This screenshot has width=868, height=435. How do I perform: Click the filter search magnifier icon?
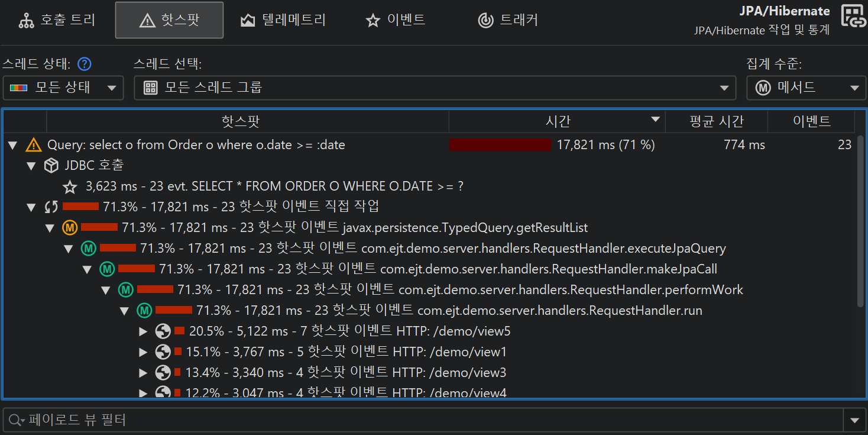point(15,420)
